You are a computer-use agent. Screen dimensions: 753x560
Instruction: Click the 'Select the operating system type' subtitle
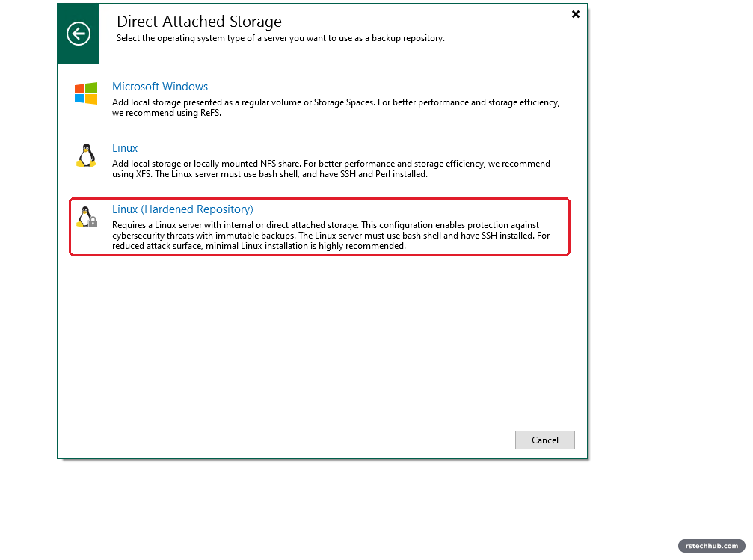[x=280, y=38]
